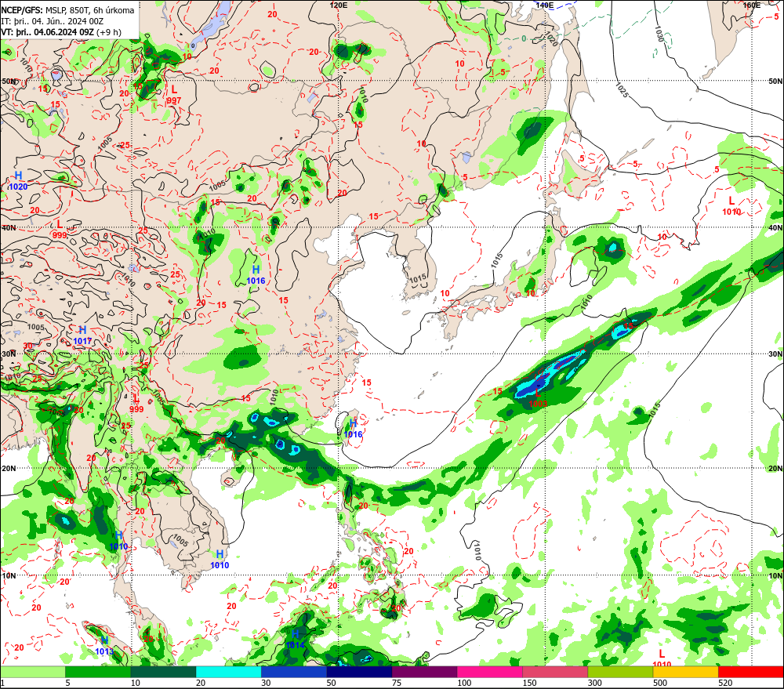Click the NCEP/GFS MSLP 850T title line
Viewport: 784px width, 689px height.
click(67, 10)
